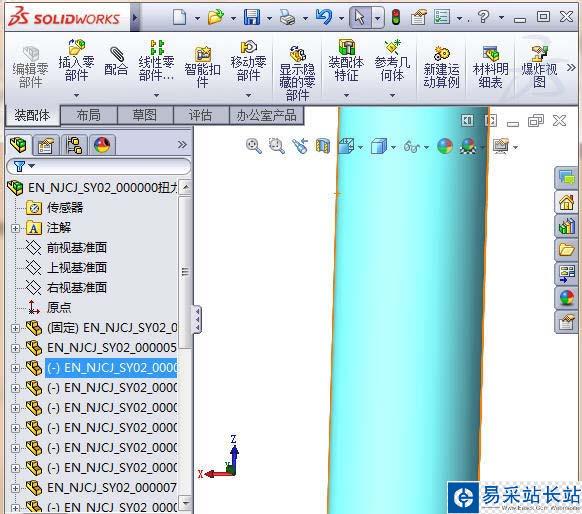Open dropdown under 线性零部件
Screen dimensions: 582x514
[156, 95]
